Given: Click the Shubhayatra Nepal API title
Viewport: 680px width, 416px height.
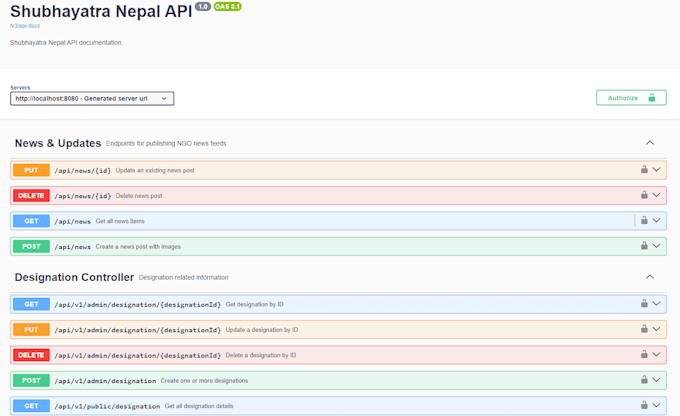Looking at the screenshot, I should click(101, 11).
